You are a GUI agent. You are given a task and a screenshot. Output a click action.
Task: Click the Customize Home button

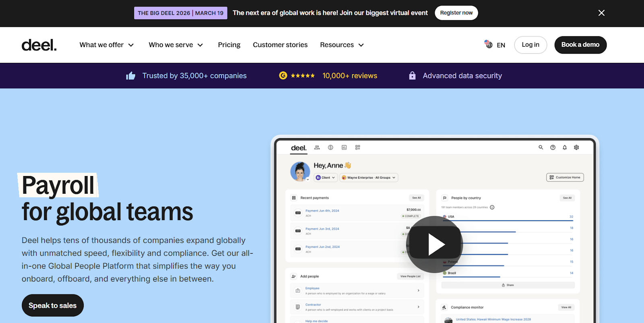click(565, 177)
